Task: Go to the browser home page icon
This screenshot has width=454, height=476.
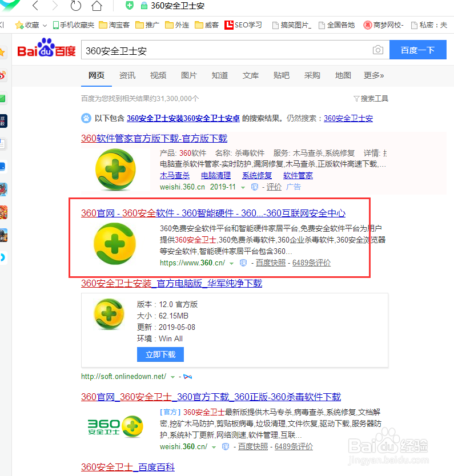Action: tap(97, 6)
